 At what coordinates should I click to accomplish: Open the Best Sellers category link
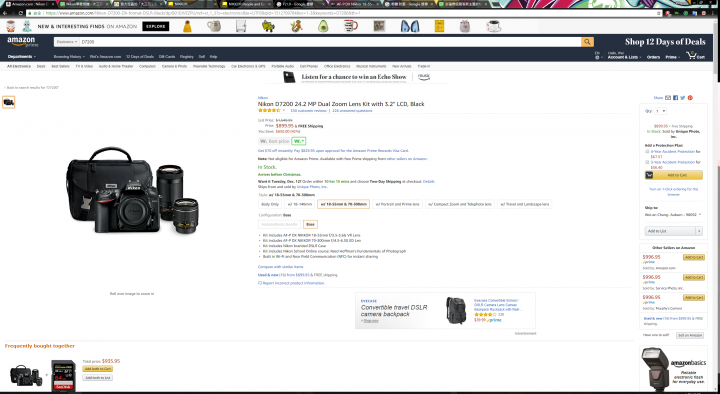point(60,66)
